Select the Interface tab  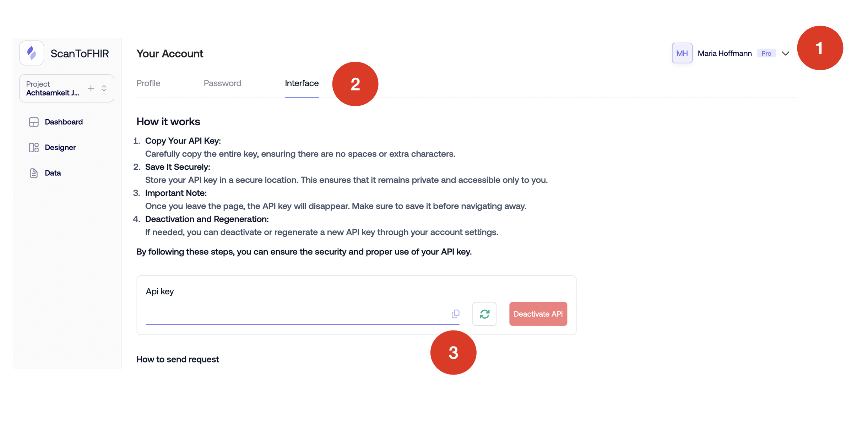[x=302, y=83]
